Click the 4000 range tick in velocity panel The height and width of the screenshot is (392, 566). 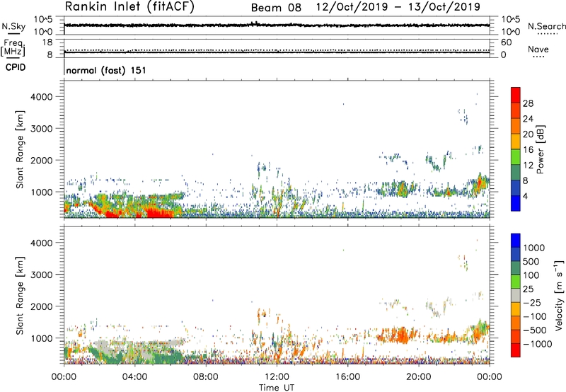click(x=41, y=243)
